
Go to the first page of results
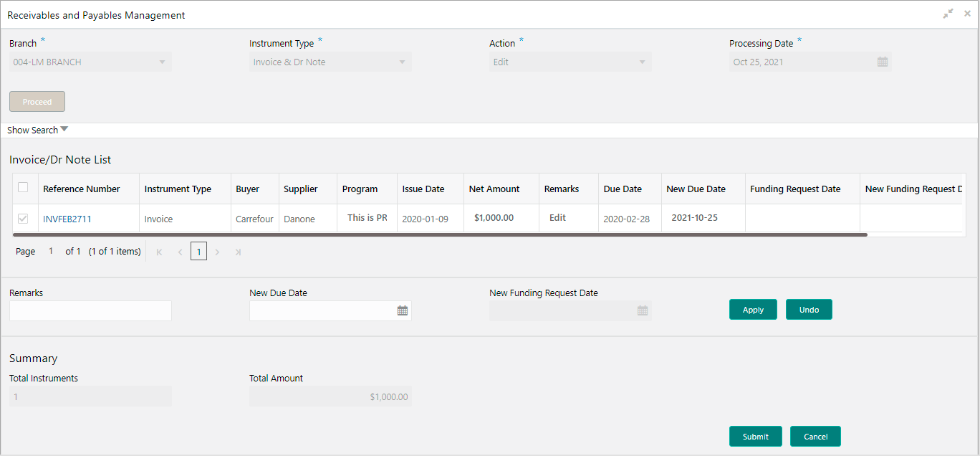point(159,252)
